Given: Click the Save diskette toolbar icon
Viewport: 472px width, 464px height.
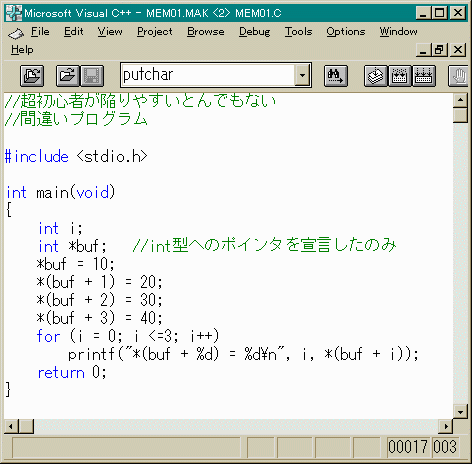Looking at the screenshot, I should [92, 76].
